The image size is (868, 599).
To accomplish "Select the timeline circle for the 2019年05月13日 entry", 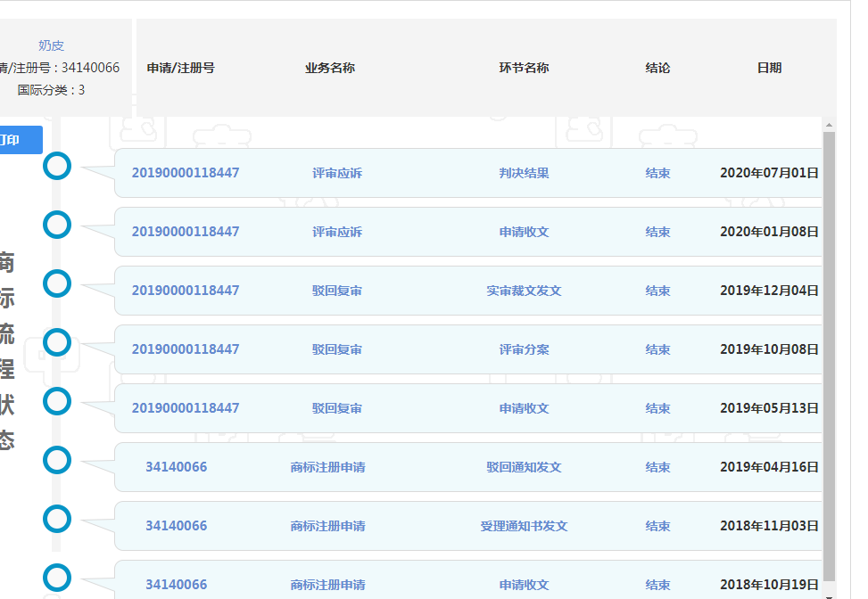I will tap(56, 401).
